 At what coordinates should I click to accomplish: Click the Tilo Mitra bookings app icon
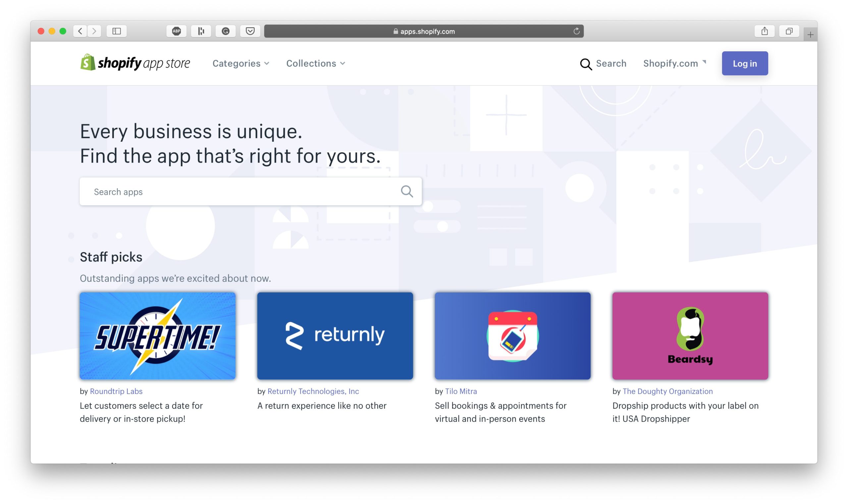click(x=512, y=335)
